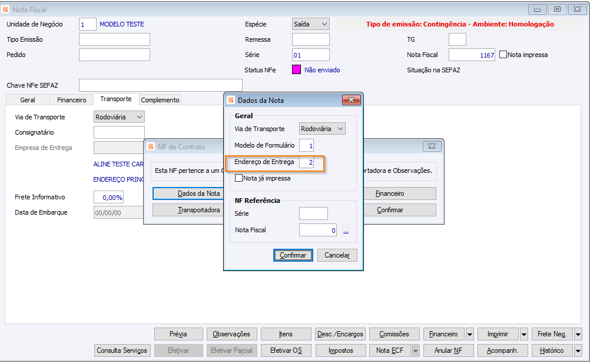The height and width of the screenshot is (364, 590).
Task: Click the Chave NFe SEFAZ field
Action: (x=161, y=85)
